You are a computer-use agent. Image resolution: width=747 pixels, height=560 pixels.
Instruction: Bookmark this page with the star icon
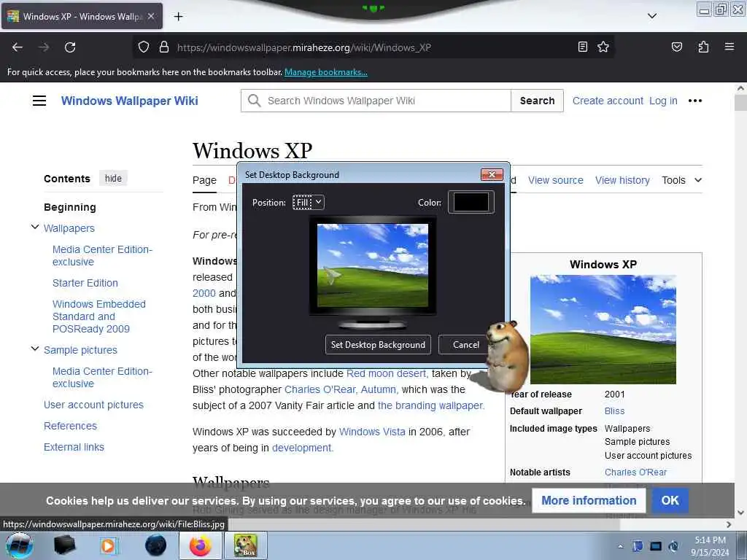[603, 47]
